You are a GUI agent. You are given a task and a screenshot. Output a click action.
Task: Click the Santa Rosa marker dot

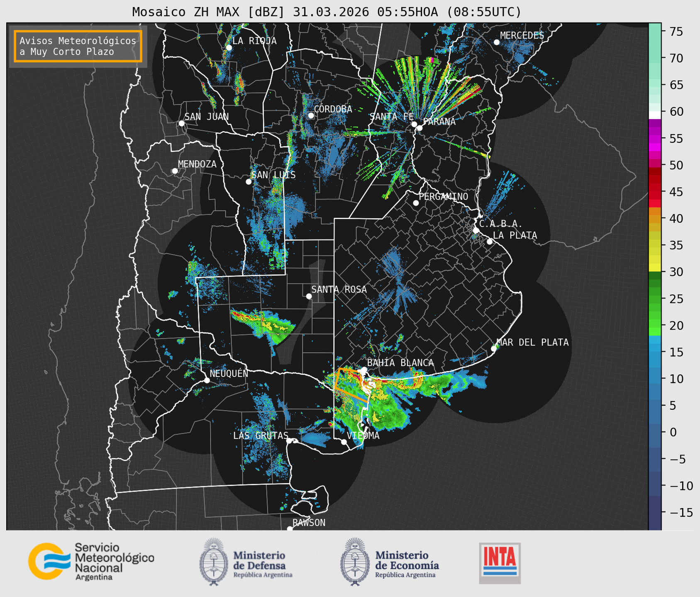tap(309, 296)
